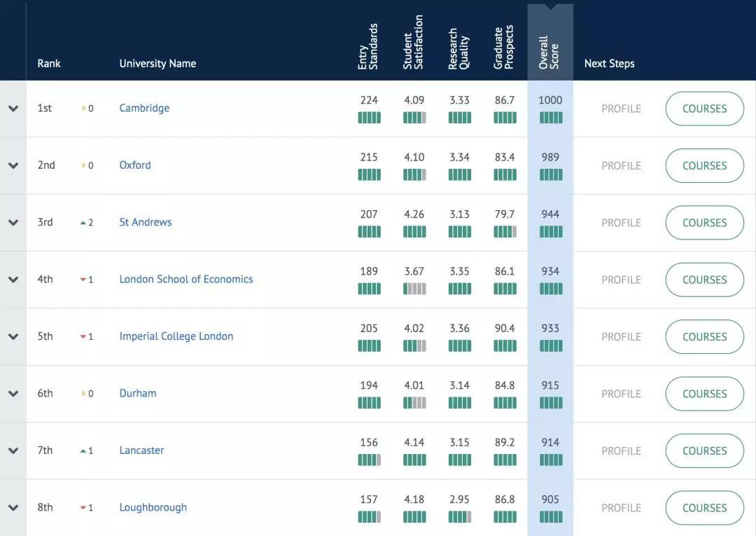Click St Andrews green rank-up arrow
The width and height of the screenshot is (756, 536).
[x=83, y=223]
